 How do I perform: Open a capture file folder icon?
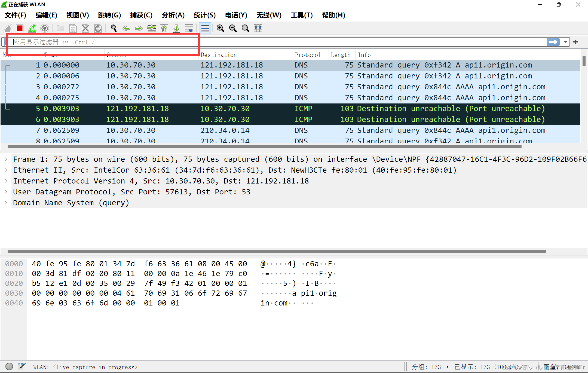(60, 28)
